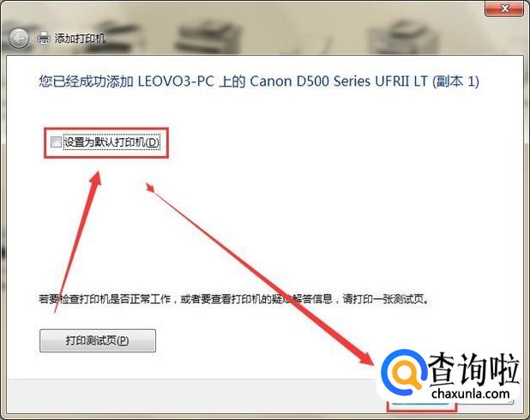Screen dimensions: 530x420
Task: Select the 添加打印机 window title text
Action: click(80, 39)
